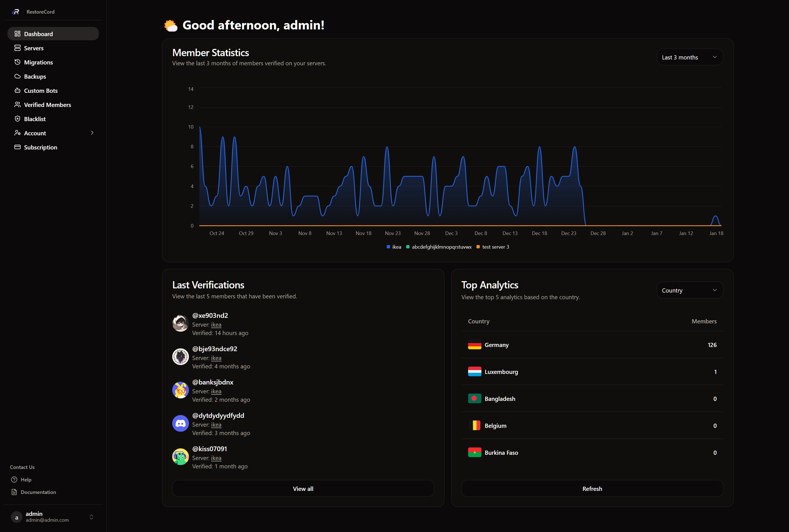Go to Verified Members
Image resolution: width=789 pixels, height=532 pixels.
point(53,104)
